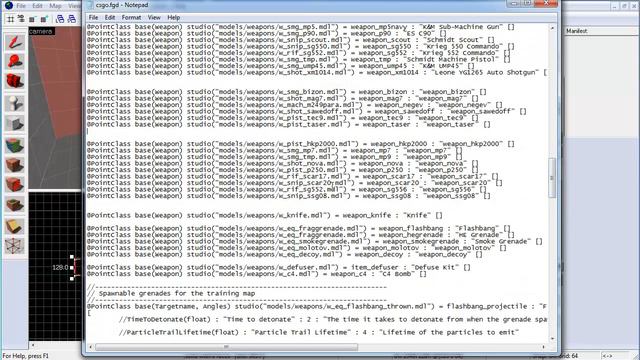Click the 'weapon_bizon' line in Notepad
Image resolution: width=640 pixels, height=360 pixels.
tap(287, 92)
